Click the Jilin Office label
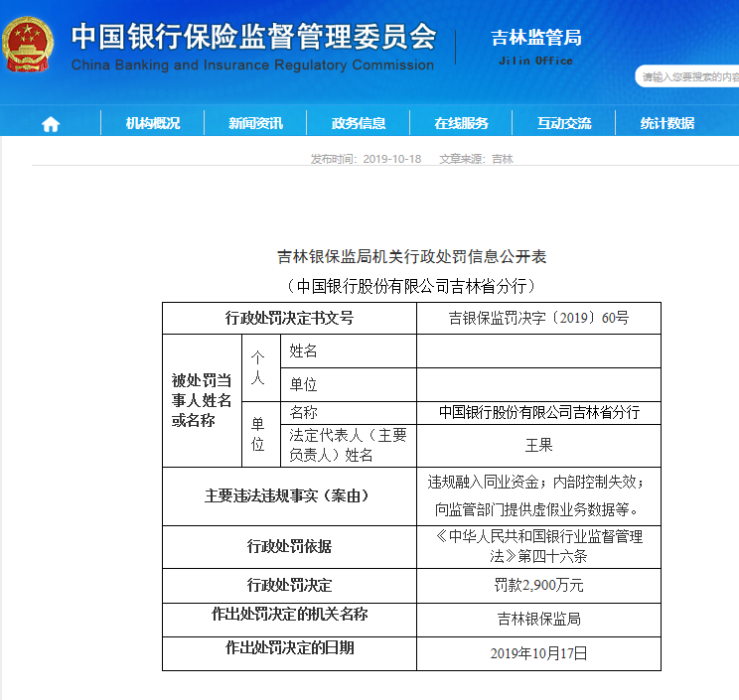 [535, 61]
